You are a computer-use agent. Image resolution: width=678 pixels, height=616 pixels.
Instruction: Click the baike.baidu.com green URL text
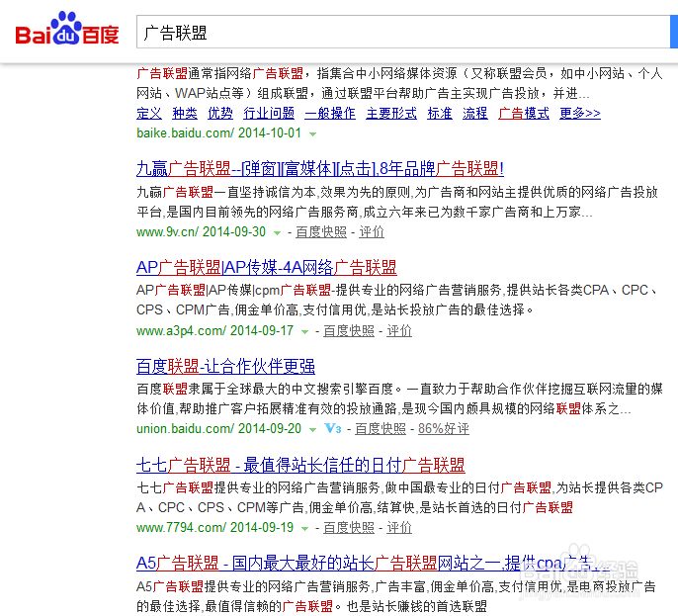218,132
